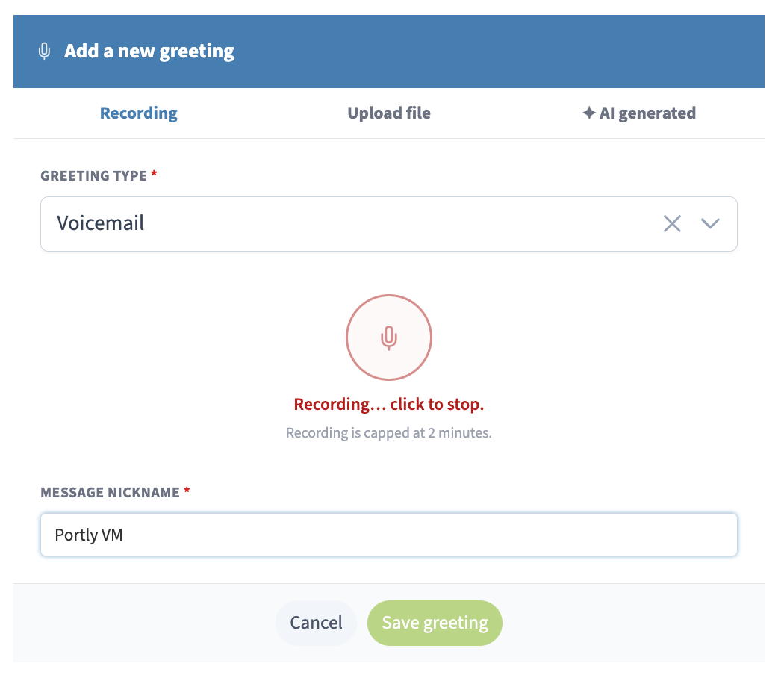This screenshot has width=784, height=678.
Task: Expand the greeting type chevron arrow
Action: point(710,223)
